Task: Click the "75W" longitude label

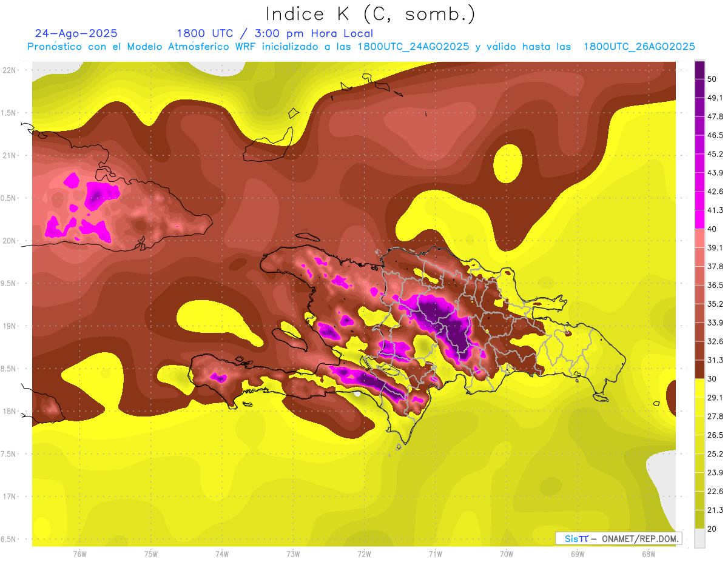Action: 151,554
